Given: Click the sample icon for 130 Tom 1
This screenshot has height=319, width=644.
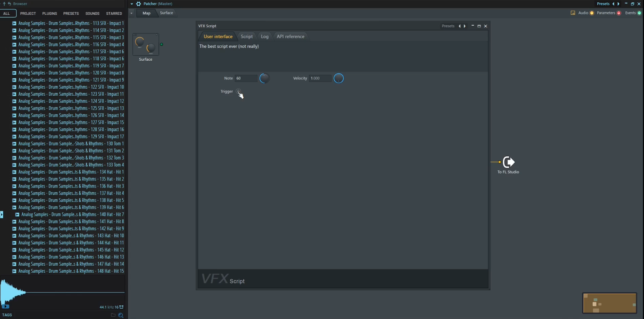Looking at the screenshot, I should point(14,144).
